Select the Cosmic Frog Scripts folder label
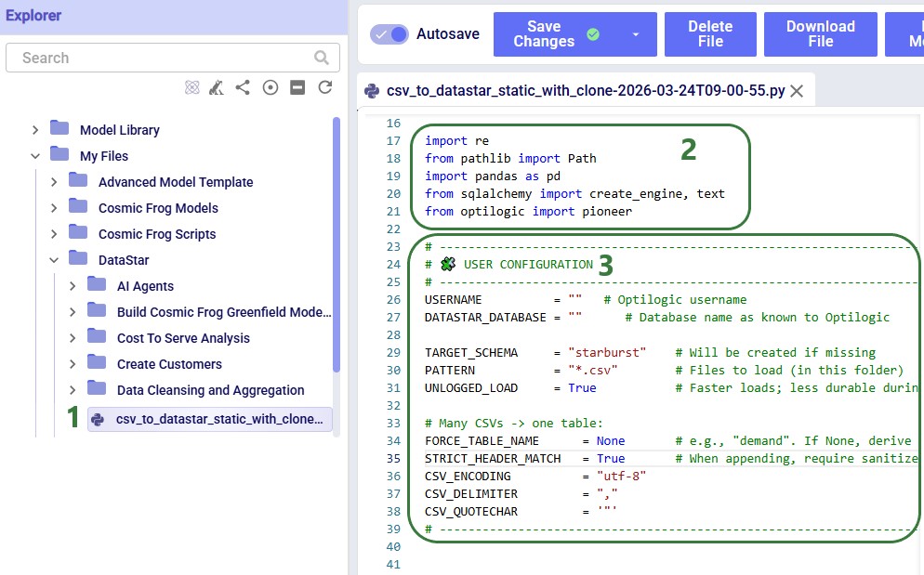The width and height of the screenshot is (924, 575). coord(157,234)
